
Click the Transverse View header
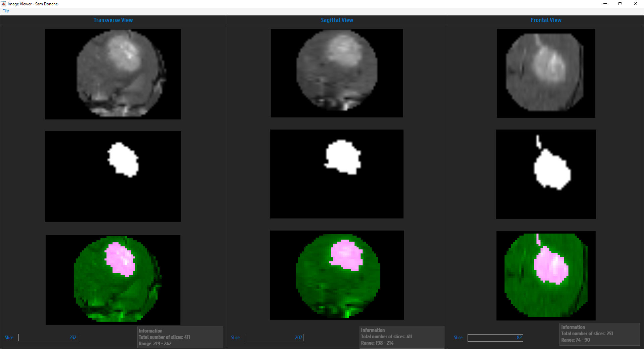pos(113,20)
